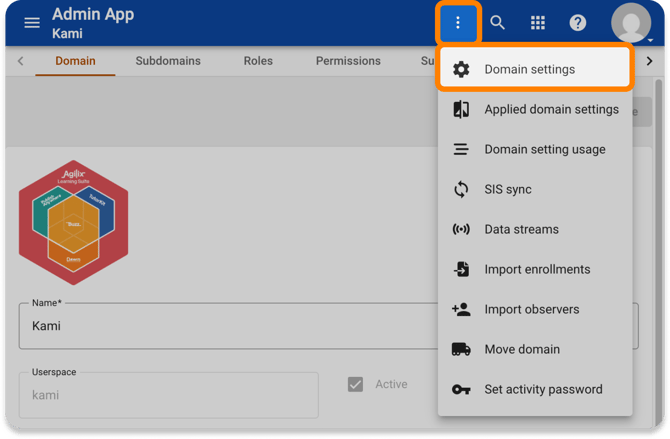This screenshot has height=439, width=670.
Task: Click the lines icon beside Domain setting usage
Action: pyautogui.click(x=461, y=149)
